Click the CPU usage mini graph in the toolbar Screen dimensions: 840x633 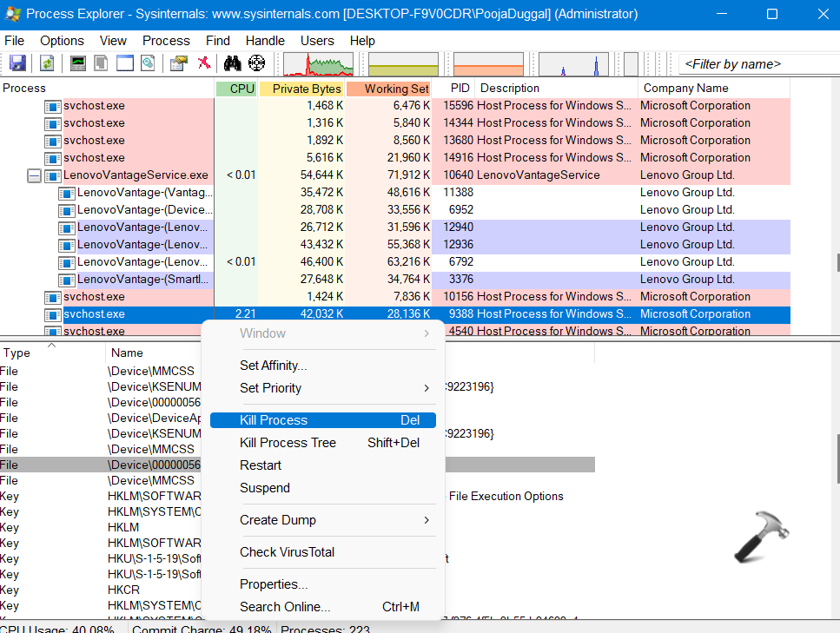click(318, 64)
